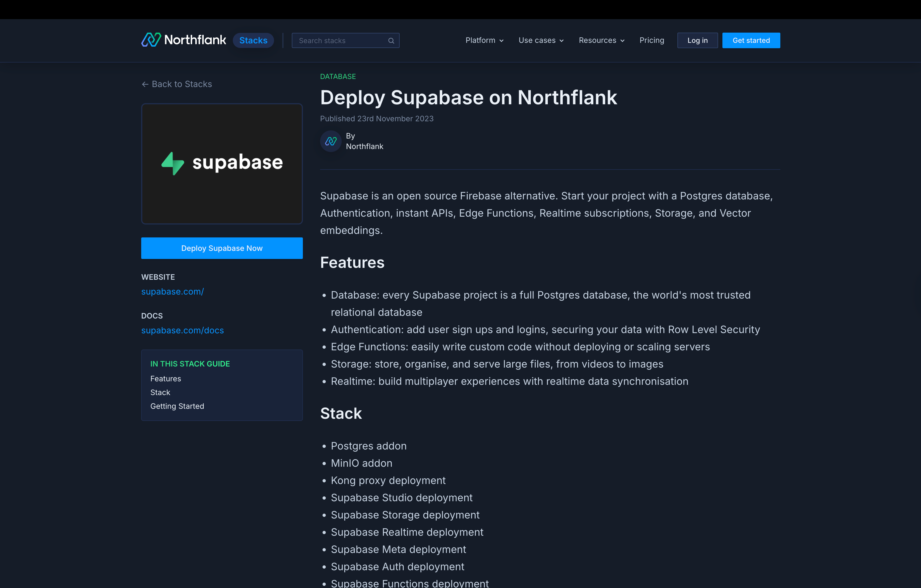Click the Get started button

pos(751,40)
